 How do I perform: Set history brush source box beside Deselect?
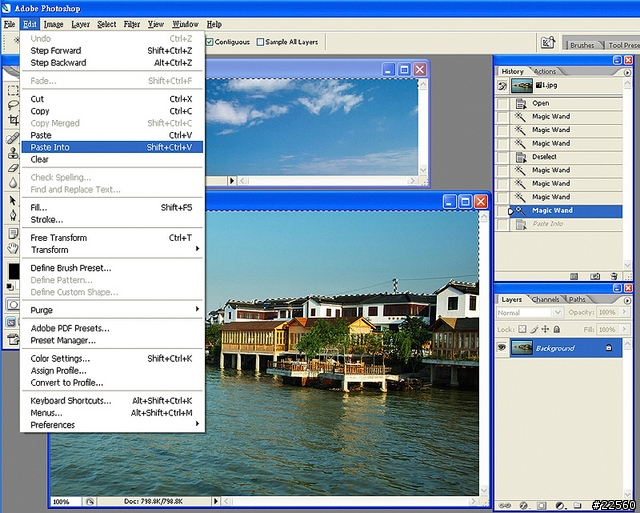pos(502,157)
